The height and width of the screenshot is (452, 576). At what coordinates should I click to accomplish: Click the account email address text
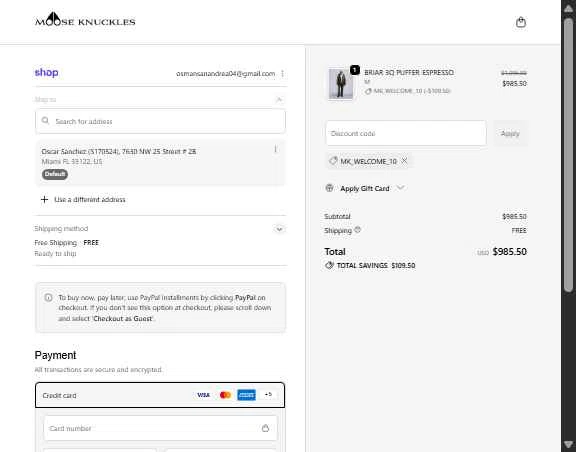coord(225,74)
